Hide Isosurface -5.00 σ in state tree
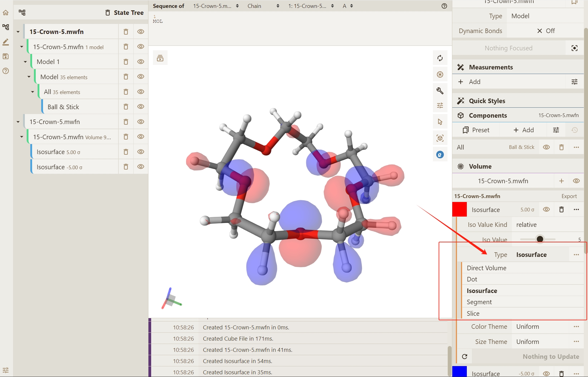The height and width of the screenshot is (377, 588). [x=141, y=167]
